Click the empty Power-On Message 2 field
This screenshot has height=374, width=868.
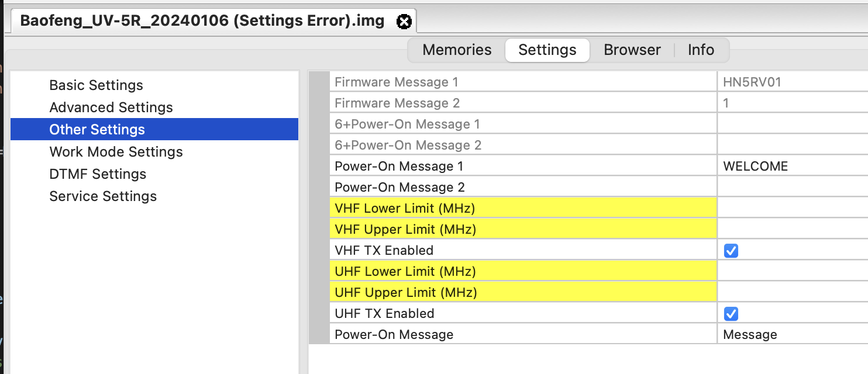(793, 187)
